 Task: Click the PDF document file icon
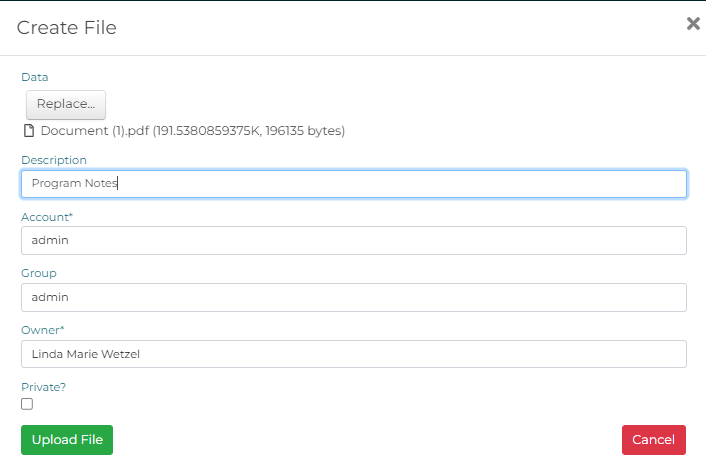pos(28,131)
